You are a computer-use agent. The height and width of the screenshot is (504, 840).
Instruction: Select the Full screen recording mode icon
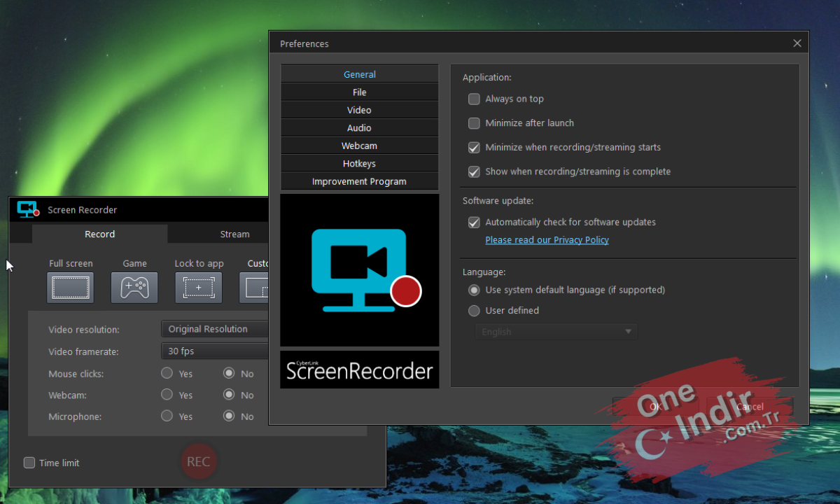pyautogui.click(x=70, y=288)
